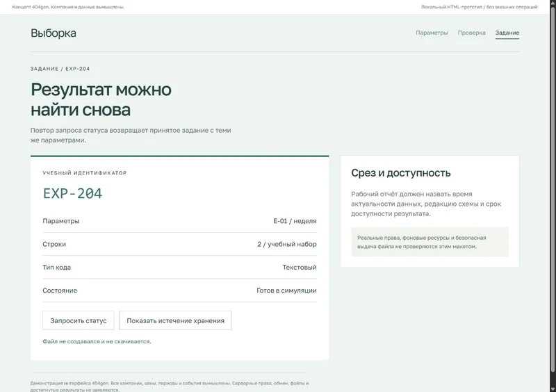Click Показать истечение хранения button
The width and height of the screenshot is (556, 392).
(176, 320)
